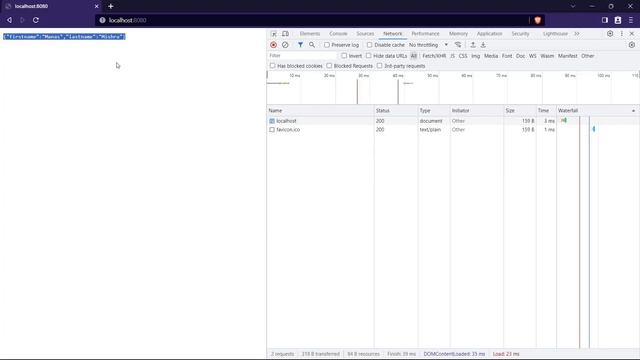Switch to the Lighthouse tab
The width and height of the screenshot is (640, 360).
point(555,34)
